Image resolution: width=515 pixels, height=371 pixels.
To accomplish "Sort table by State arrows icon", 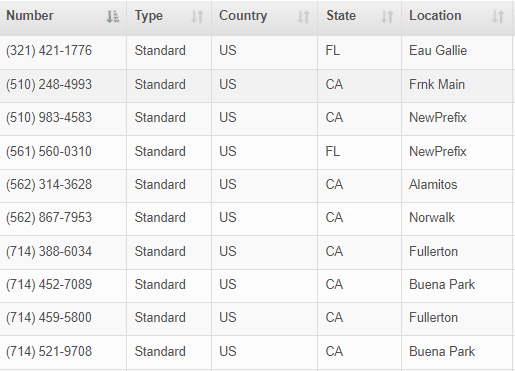I will pos(387,16).
